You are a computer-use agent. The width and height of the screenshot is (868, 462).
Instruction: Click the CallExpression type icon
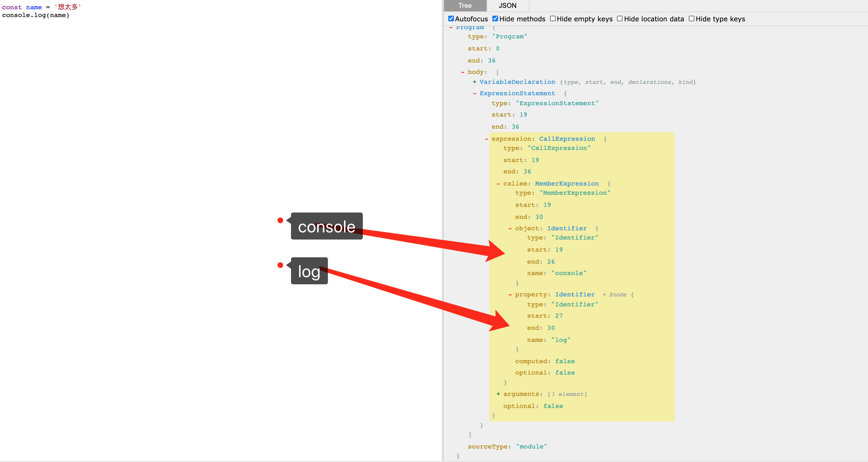(x=486, y=139)
